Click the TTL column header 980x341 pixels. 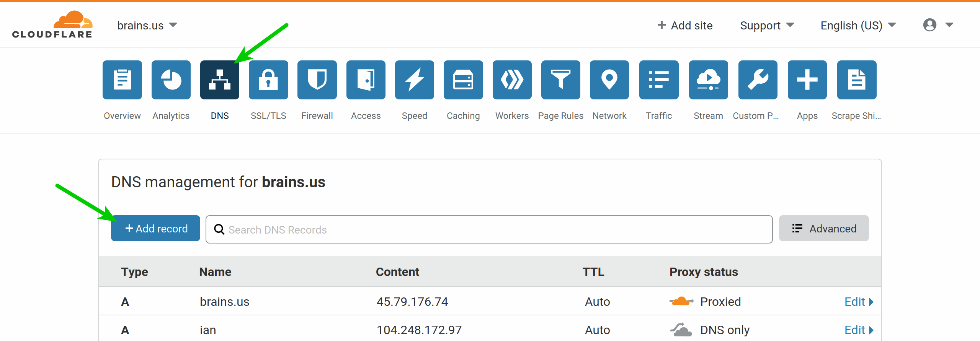[x=593, y=272]
